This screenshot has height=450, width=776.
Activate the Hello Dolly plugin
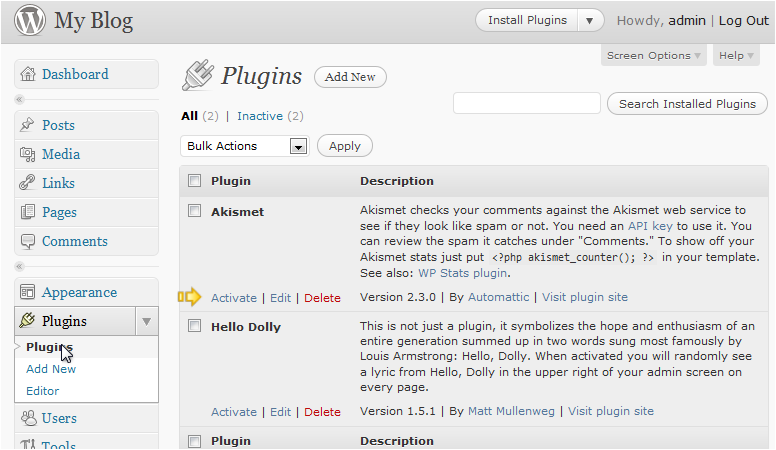[234, 412]
